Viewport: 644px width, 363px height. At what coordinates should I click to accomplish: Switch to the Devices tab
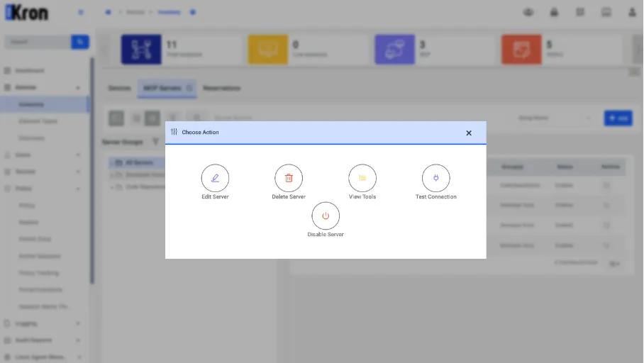click(120, 89)
